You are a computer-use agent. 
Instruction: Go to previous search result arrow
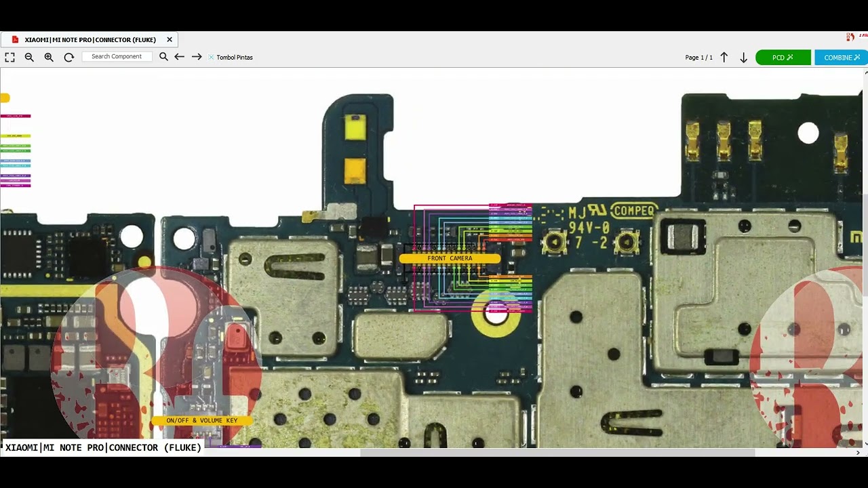click(x=179, y=57)
